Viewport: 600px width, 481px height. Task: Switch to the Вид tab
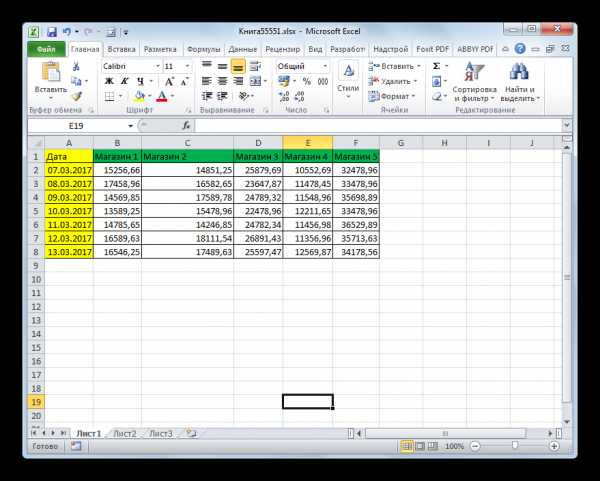click(x=315, y=49)
